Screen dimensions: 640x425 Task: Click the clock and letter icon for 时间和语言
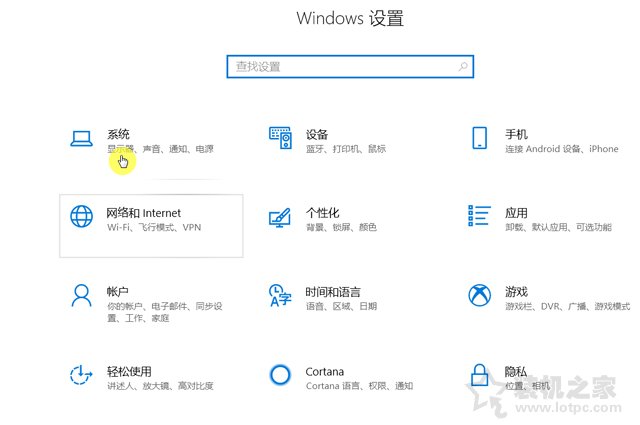(x=280, y=295)
